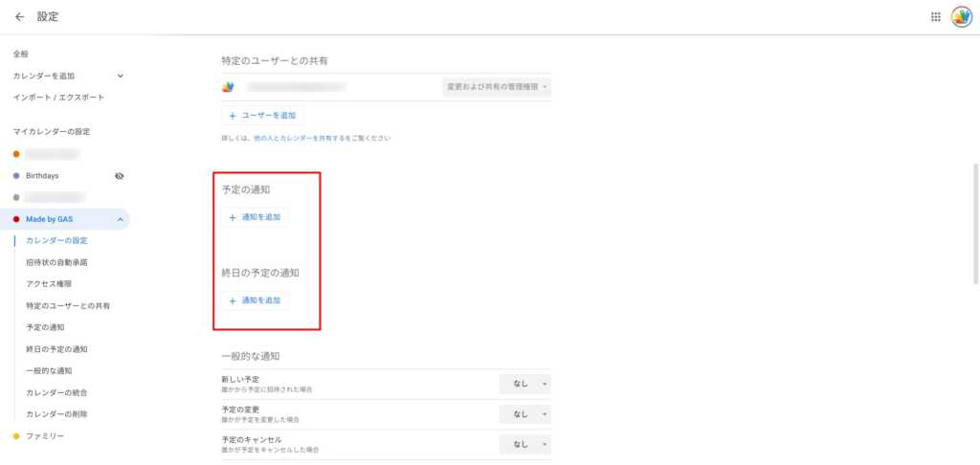980x465 pixels.
Task: Click the shared user's avatar icon
Action: 228,87
